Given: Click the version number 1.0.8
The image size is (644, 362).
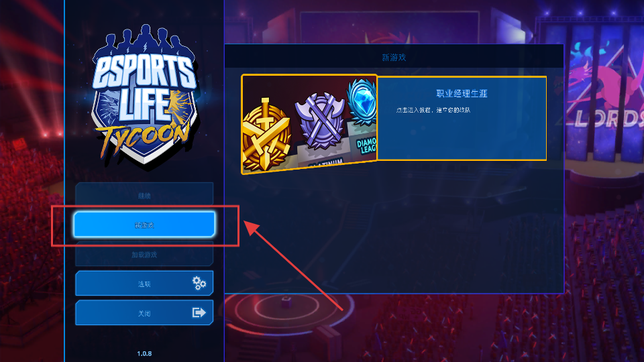Looking at the screenshot, I should tap(144, 353).
